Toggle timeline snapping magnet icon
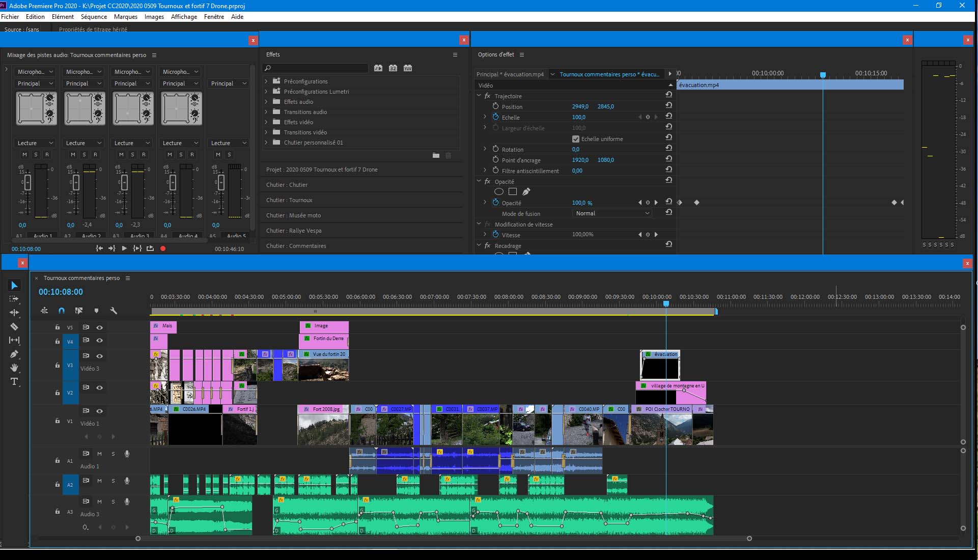The width and height of the screenshot is (978, 560). coord(62,311)
